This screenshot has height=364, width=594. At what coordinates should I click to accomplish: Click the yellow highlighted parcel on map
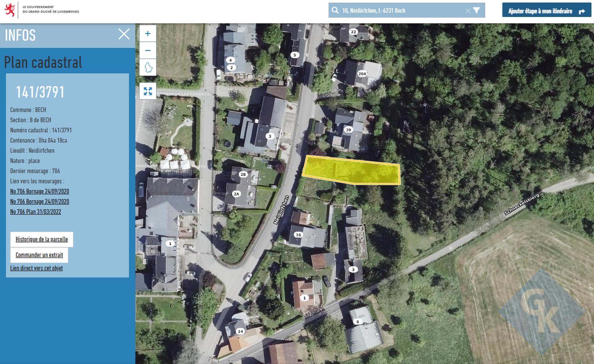coord(351,170)
